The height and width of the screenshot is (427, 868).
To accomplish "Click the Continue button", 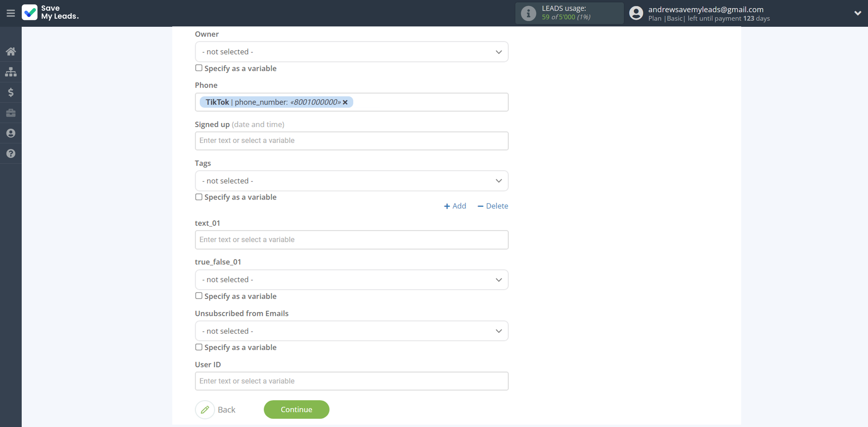I will tap(296, 409).
